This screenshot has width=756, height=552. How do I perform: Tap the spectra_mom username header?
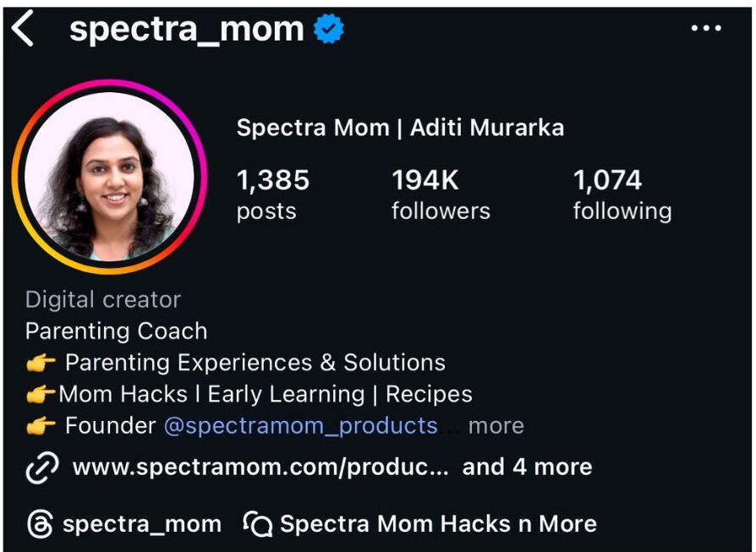click(x=186, y=30)
